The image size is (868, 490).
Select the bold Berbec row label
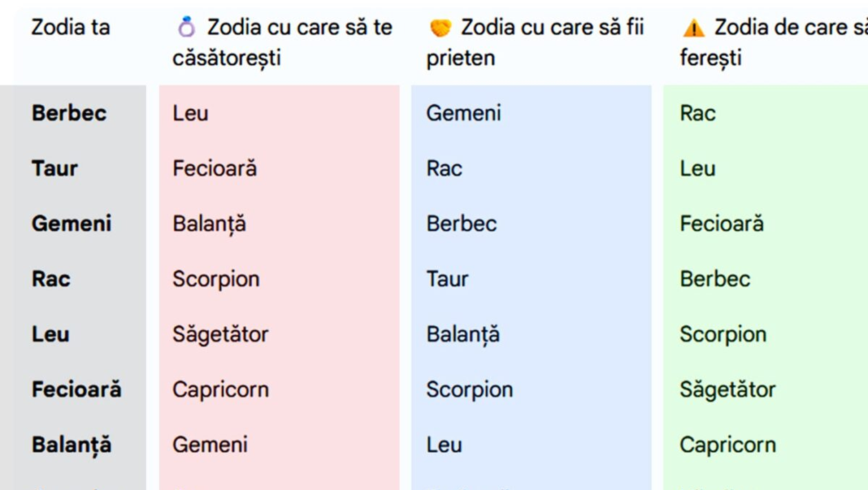[69, 113]
